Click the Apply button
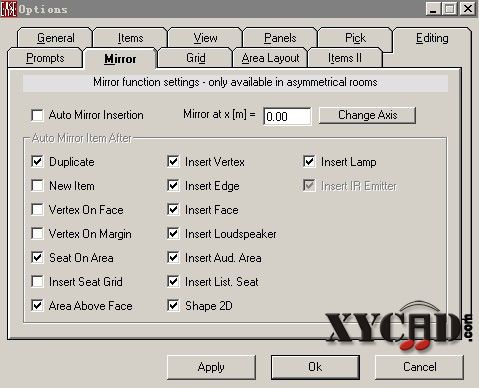The width and height of the screenshot is (479, 388). tap(211, 367)
